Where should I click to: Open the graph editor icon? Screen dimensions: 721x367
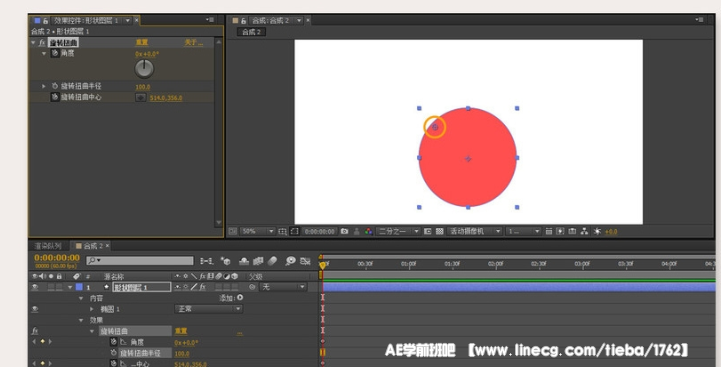click(305, 261)
